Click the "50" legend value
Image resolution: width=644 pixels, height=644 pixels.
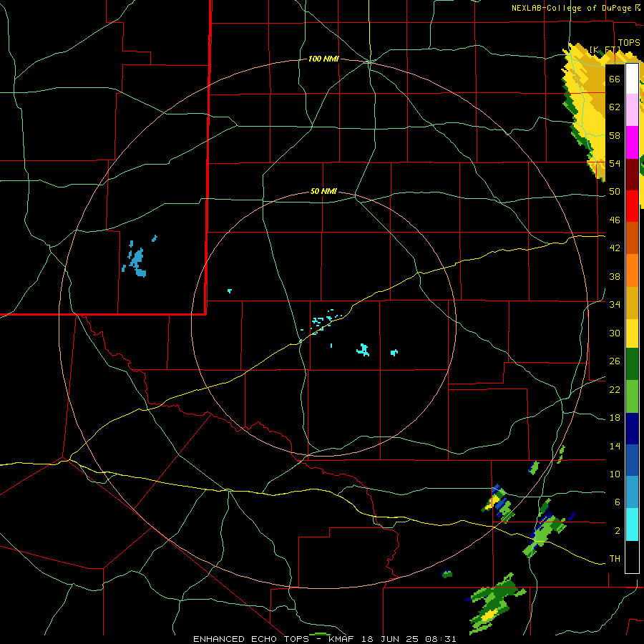coord(615,192)
